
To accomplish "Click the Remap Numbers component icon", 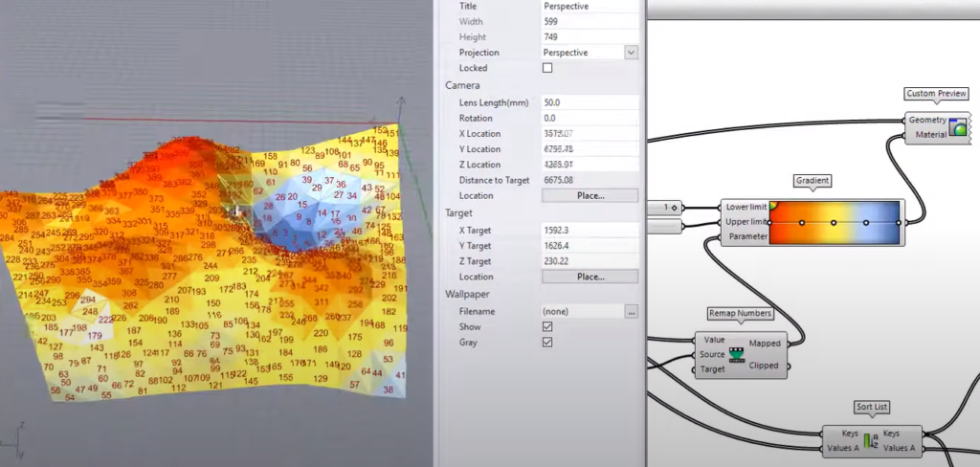I will pos(736,355).
